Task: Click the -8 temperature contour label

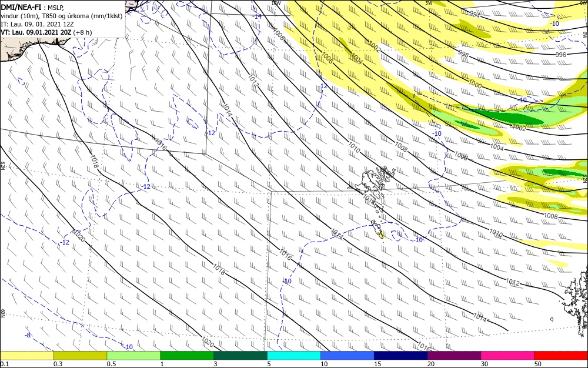Action: coord(28,335)
